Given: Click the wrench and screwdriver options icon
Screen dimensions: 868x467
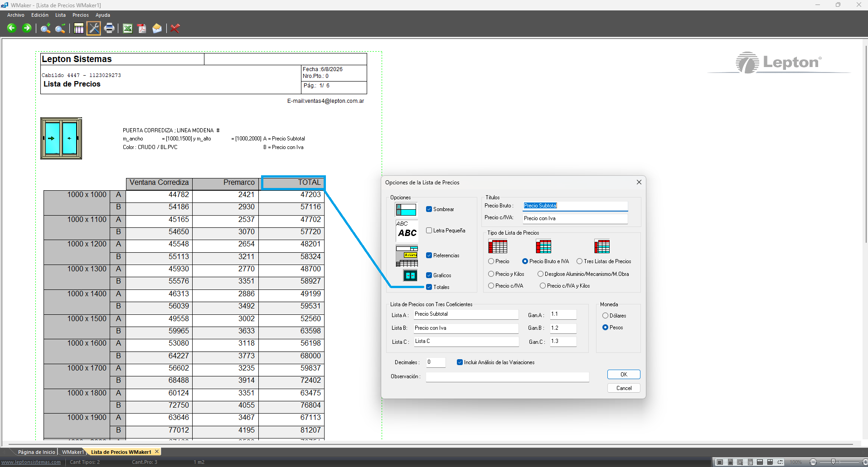Looking at the screenshot, I should pos(94,28).
